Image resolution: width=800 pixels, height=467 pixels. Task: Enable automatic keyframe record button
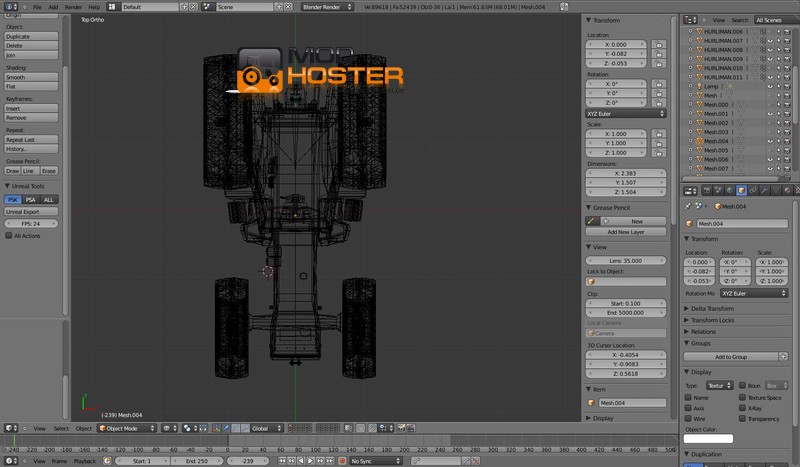342,461
